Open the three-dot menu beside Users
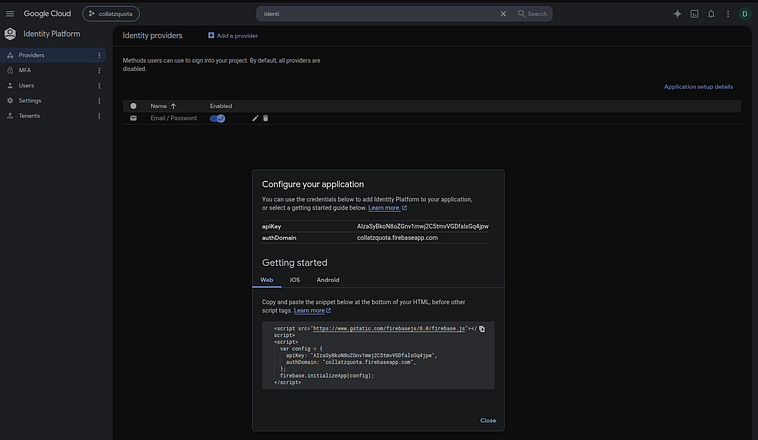758x440 pixels. point(99,86)
